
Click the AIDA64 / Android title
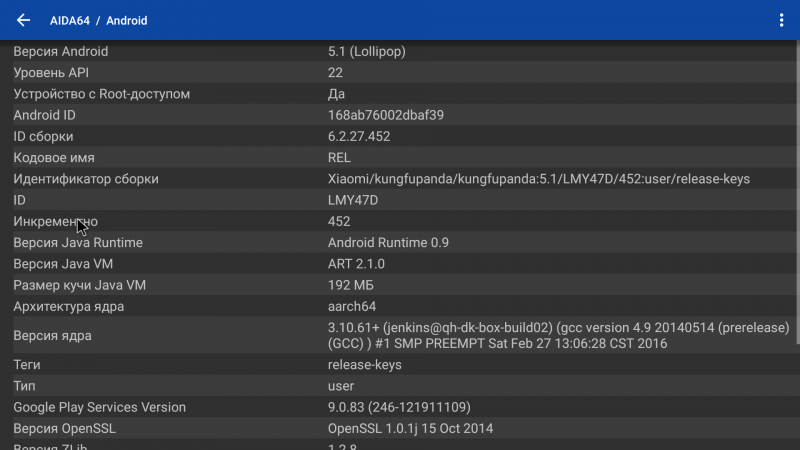click(x=99, y=20)
